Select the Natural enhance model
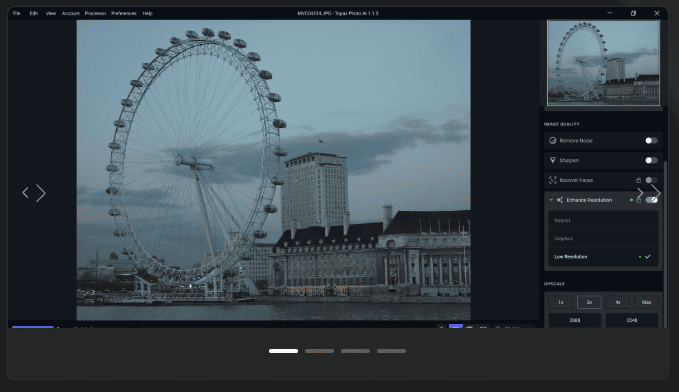 [x=603, y=220]
